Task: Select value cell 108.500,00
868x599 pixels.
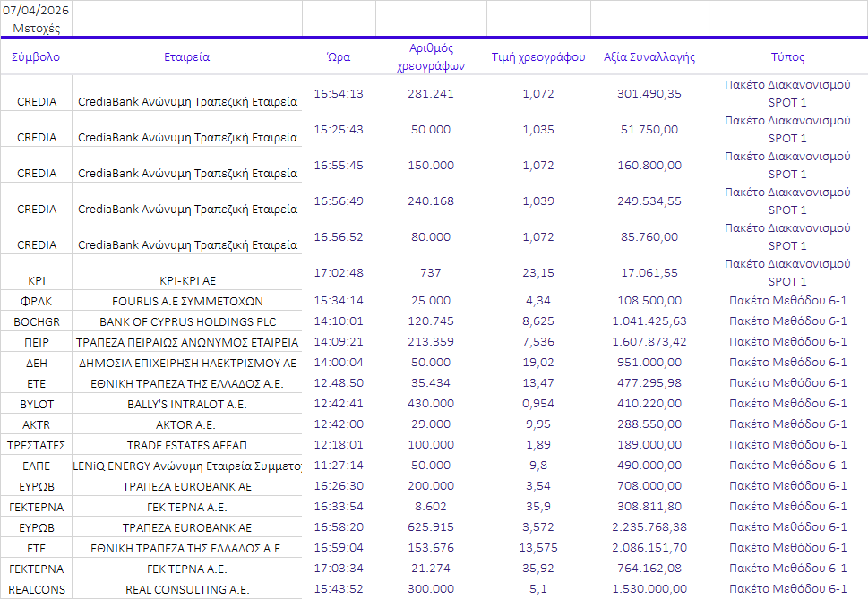Action: pos(649,300)
